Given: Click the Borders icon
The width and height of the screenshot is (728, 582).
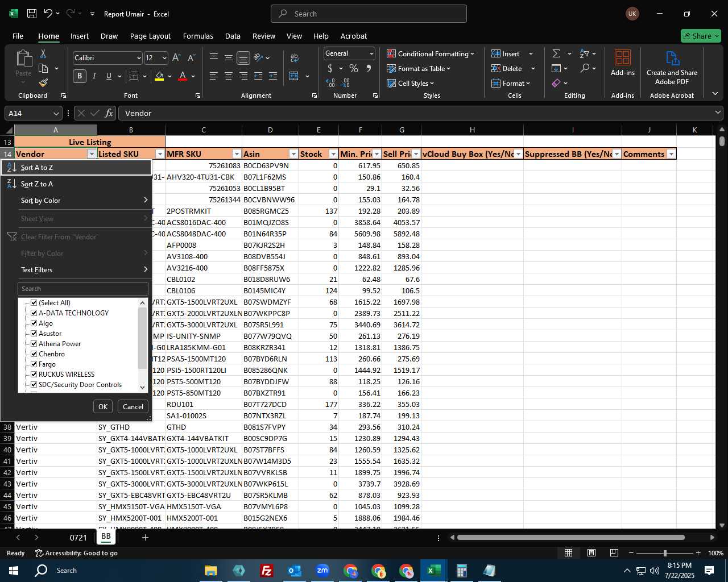Looking at the screenshot, I should click(134, 76).
